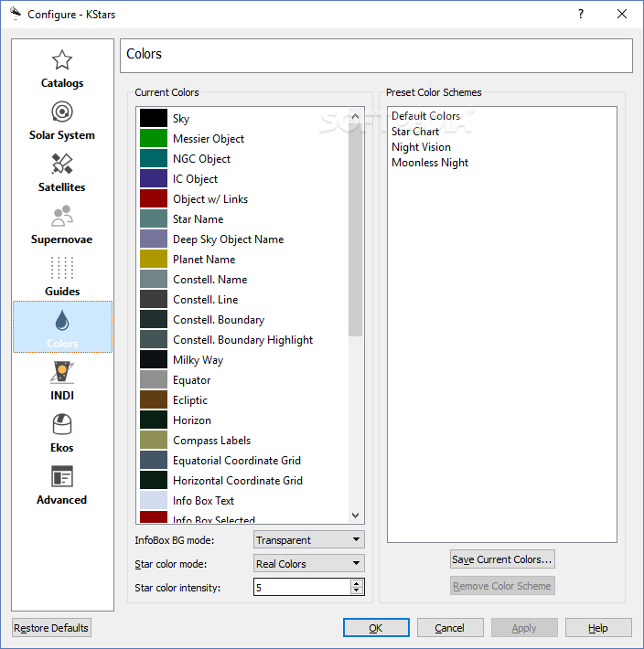This screenshot has width=644, height=649.
Task: Open the Solar System settings icon
Action: [62, 112]
